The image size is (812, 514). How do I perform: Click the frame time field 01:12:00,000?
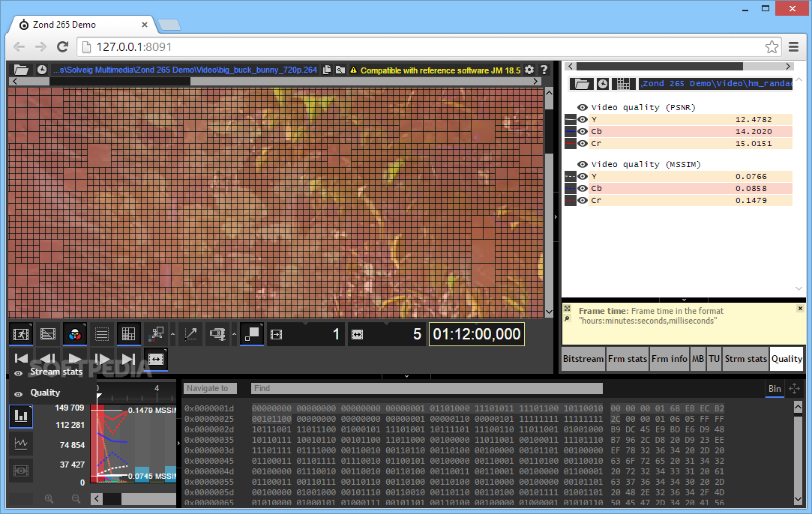click(476, 334)
